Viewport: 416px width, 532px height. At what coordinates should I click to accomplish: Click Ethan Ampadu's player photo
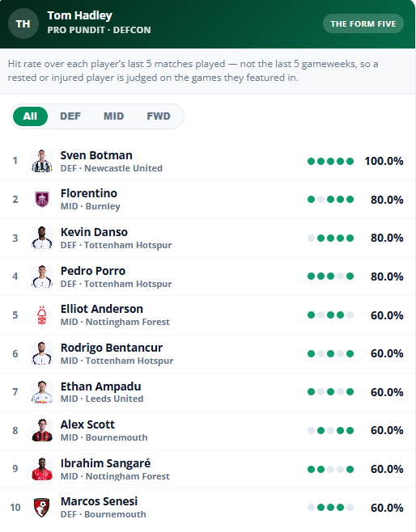[x=42, y=392]
